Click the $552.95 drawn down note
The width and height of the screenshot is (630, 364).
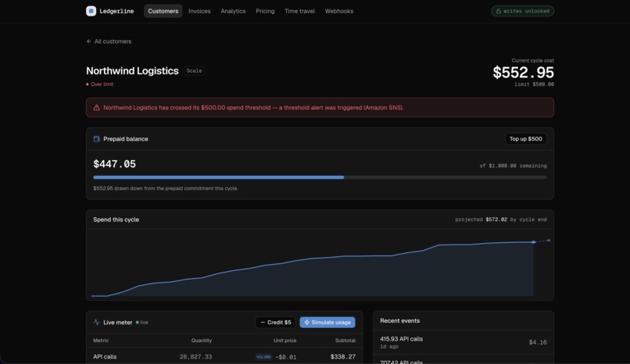(166, 188)
